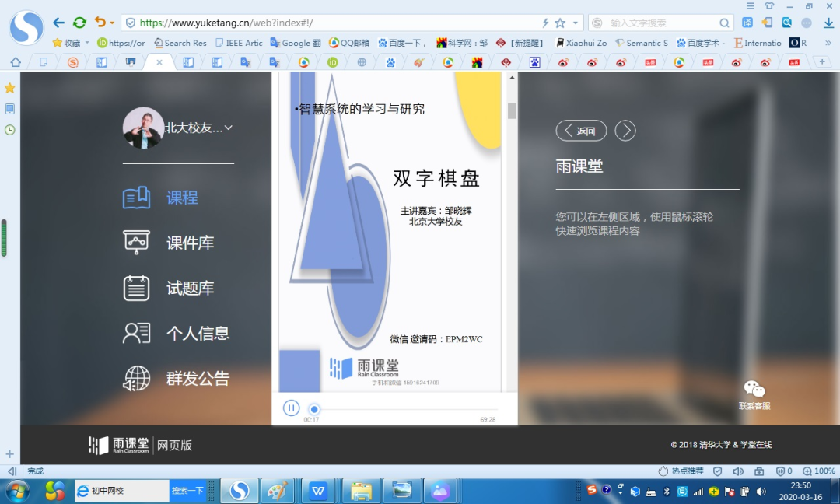The image size is (840, 504).
Task: Click the 输入文字搜索 search box
Action: coord(662,23)
